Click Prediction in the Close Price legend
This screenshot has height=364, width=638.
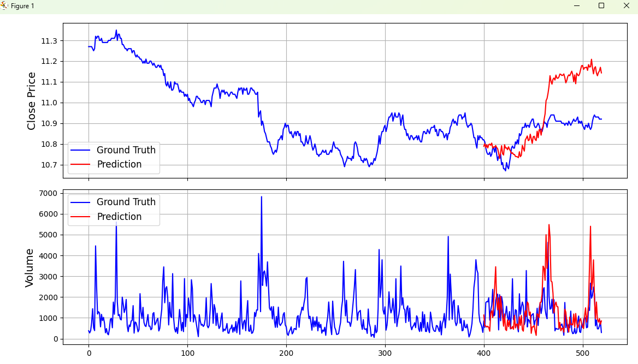(x=119, y=164)
